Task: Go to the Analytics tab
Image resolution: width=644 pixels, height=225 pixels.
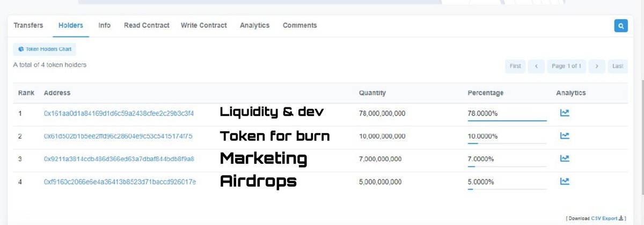Action: [x=255, y=25]
